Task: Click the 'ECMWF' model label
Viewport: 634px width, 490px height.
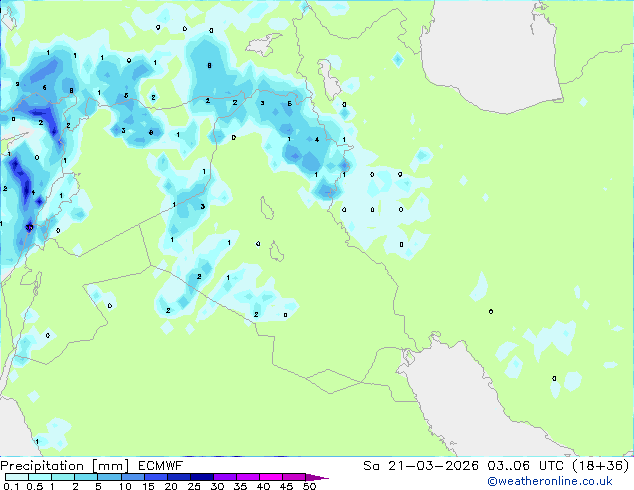Action: pos(161,466)
